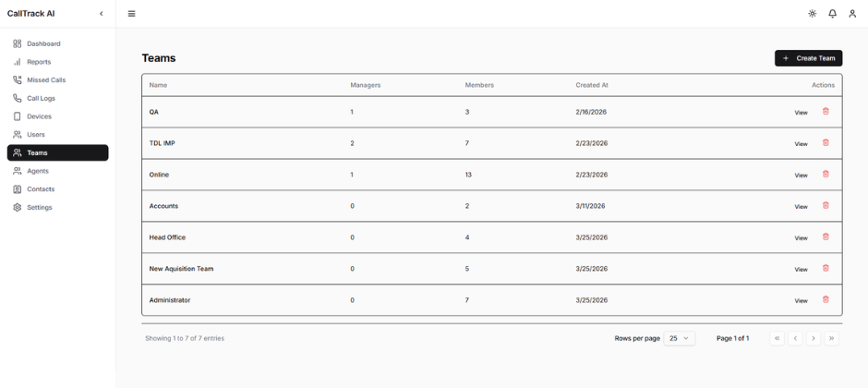Open Missed Calls in the sidebar
Screen dimensions: 868x388
tap(45, 80)
